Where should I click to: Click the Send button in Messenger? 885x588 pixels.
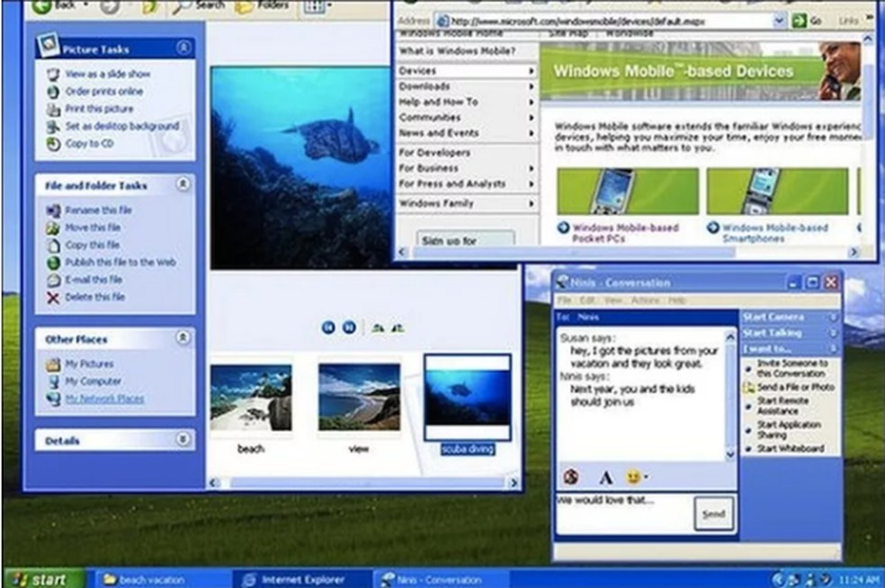tap(713, 512)
